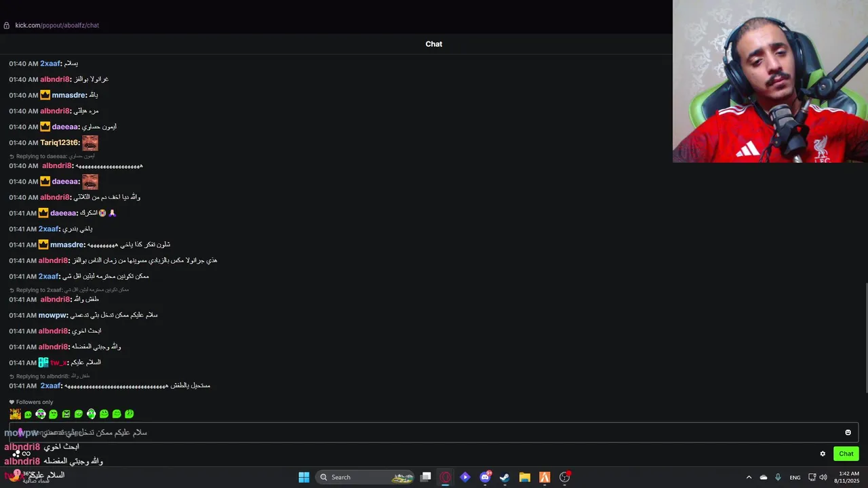Viewport: 868px width, 488px height.
Task: Open the purple play-arrow taskbar app
Action: [465, 477]
